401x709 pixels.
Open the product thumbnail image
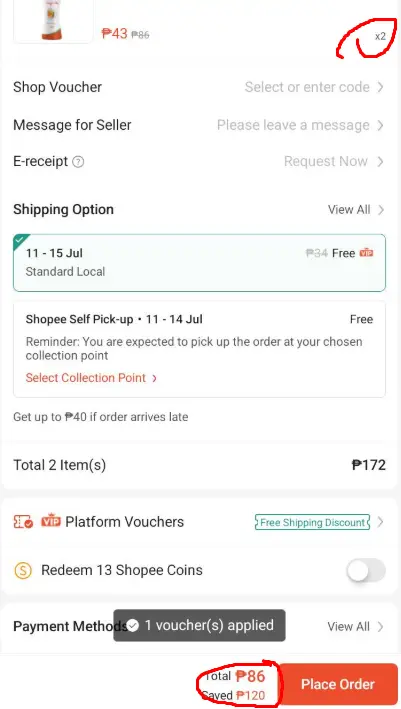[x=53, y=21]
